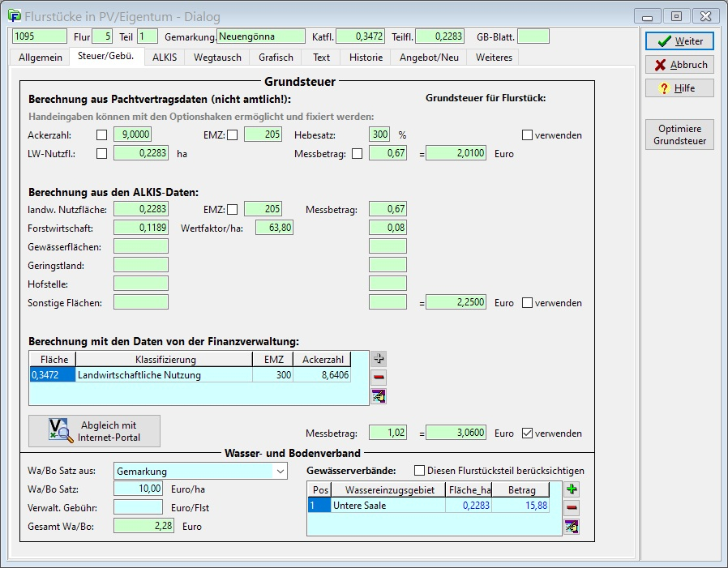This screenshot has width=728, height=568.
Task: Edit the Finanzverwaltung table entry
Action: click(379, 396)
